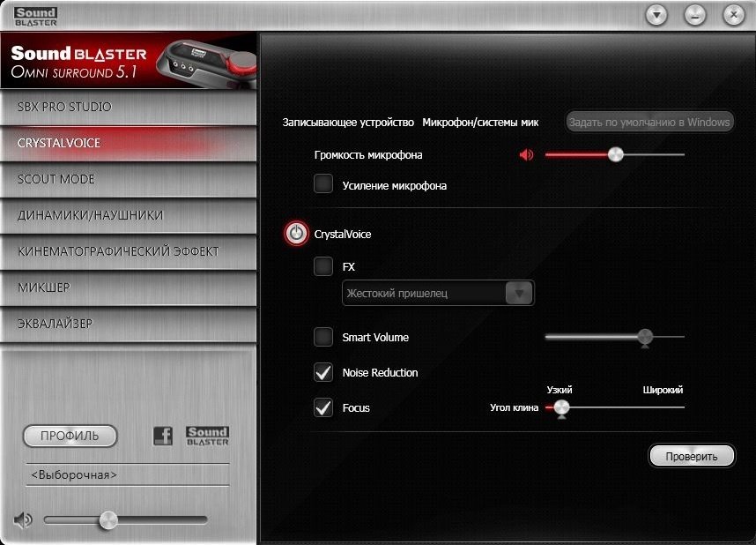Open the title bar dropdown arrow menu
The image size is (756, 545).
tap(656, 15)
